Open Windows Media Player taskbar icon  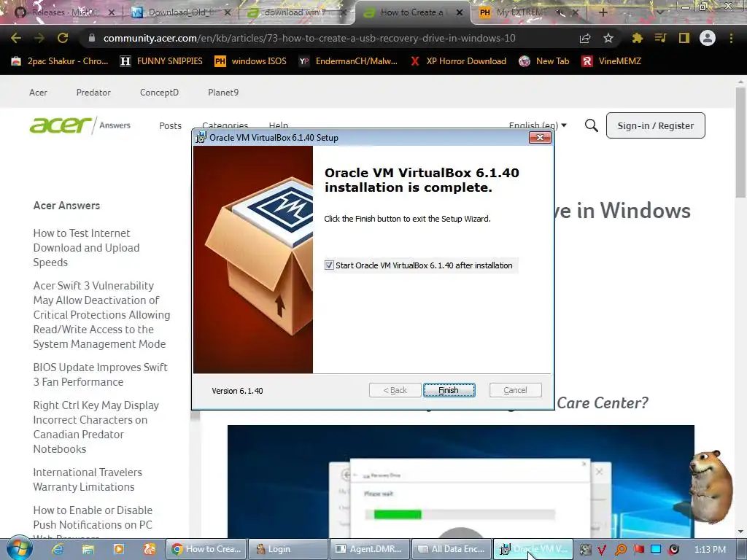119,549
